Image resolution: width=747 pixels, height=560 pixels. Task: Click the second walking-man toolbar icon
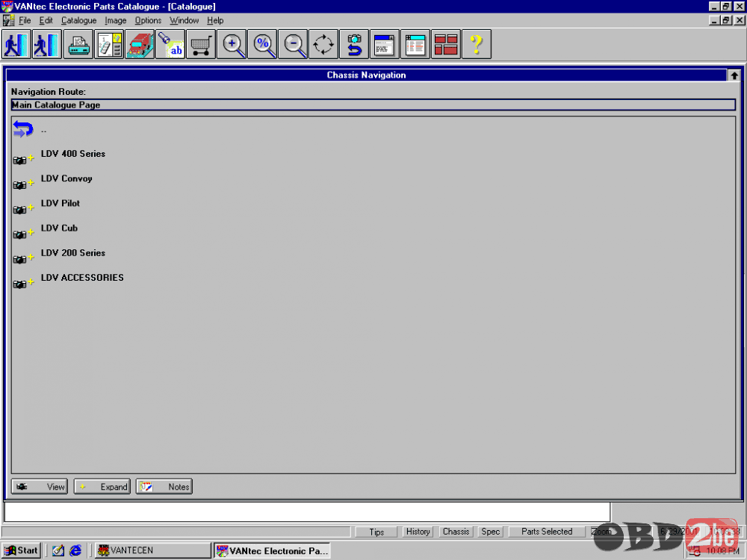click(x=47, y=44)
